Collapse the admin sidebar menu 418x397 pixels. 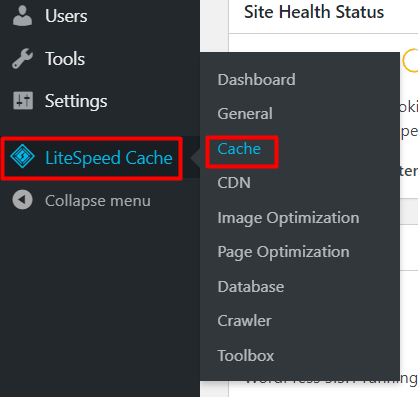[x=98, y=201]
